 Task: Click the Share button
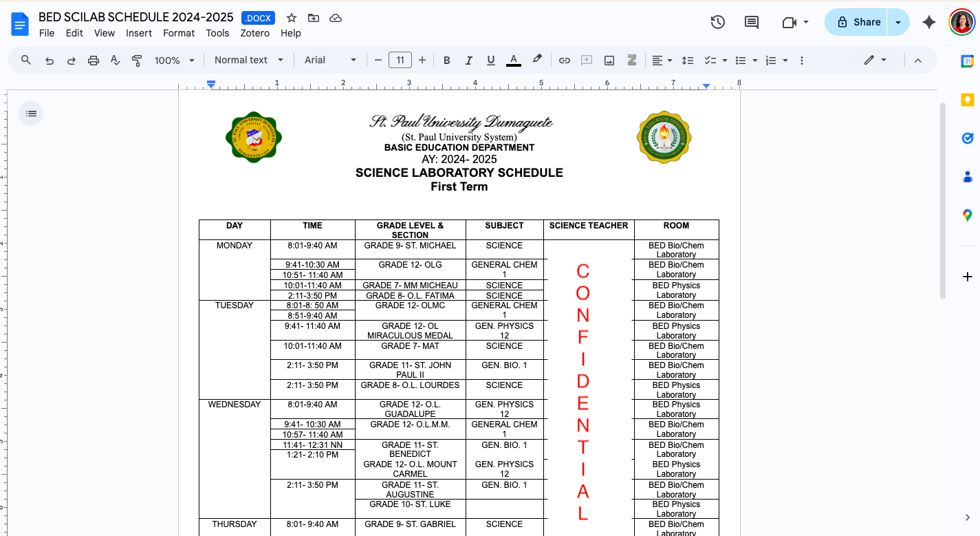857,22
